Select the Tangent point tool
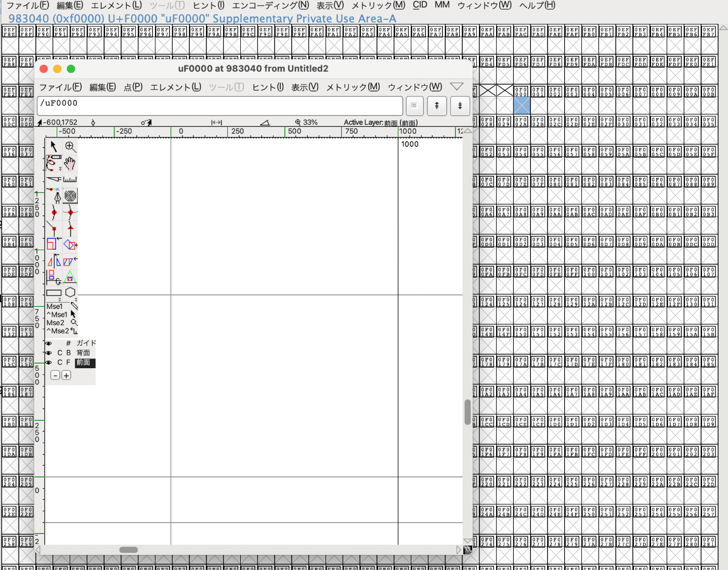728x570 pixels. coord(70,228)
